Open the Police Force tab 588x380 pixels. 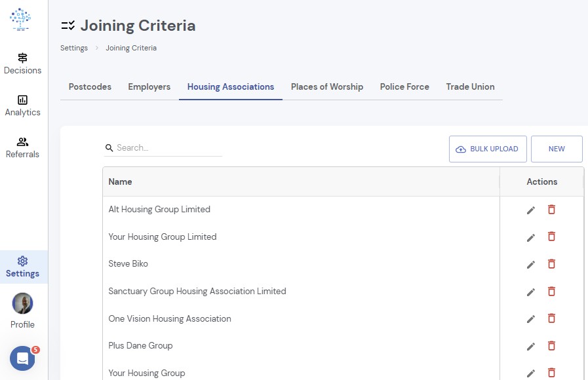404,87
